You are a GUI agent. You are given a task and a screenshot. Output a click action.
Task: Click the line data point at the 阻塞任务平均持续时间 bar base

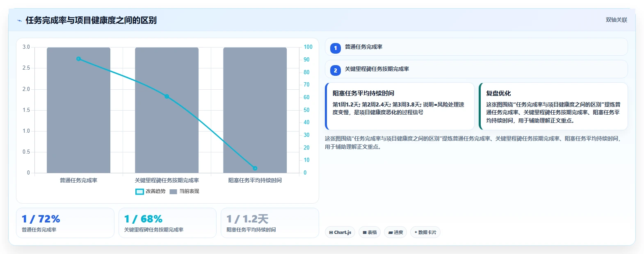click(x=255, y=168)
